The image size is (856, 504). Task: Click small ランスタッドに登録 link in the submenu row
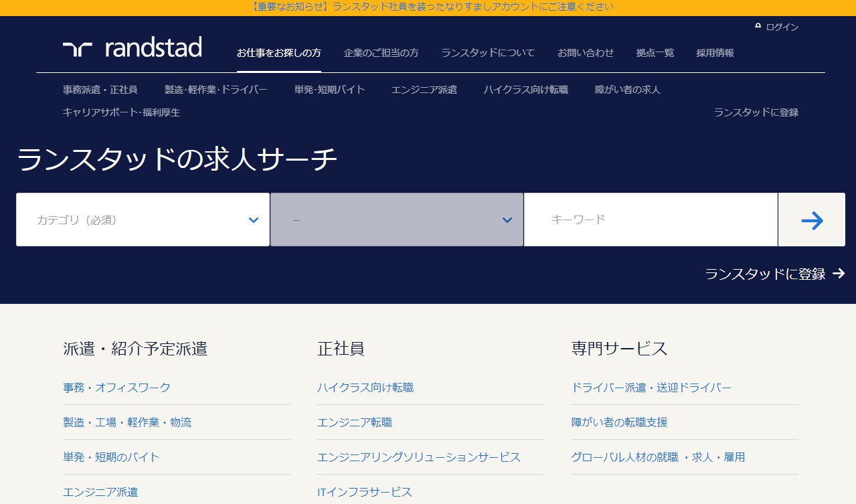pos(756,112)
